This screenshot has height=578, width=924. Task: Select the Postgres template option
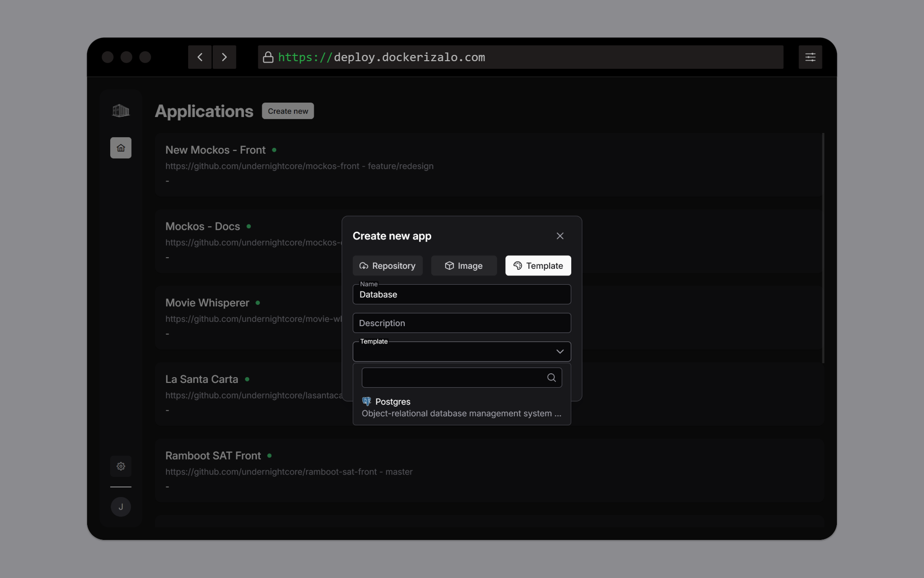pos(462,407)
